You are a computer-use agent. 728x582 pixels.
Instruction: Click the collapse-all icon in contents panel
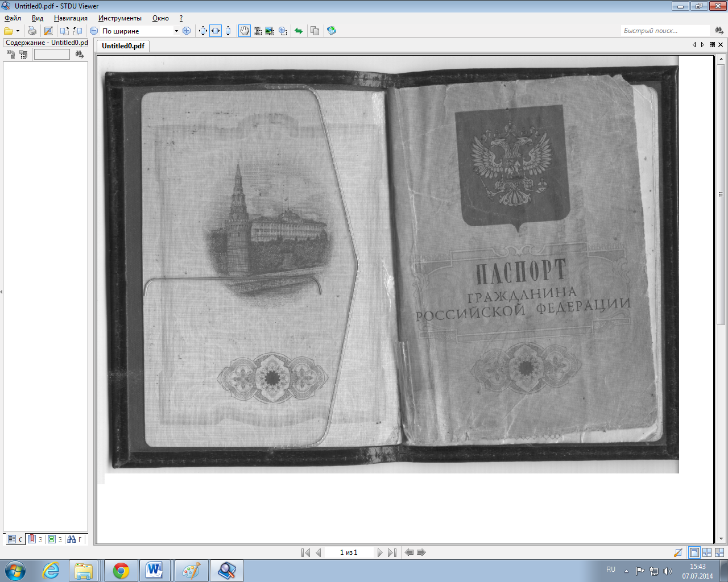(x=23, y=55)
